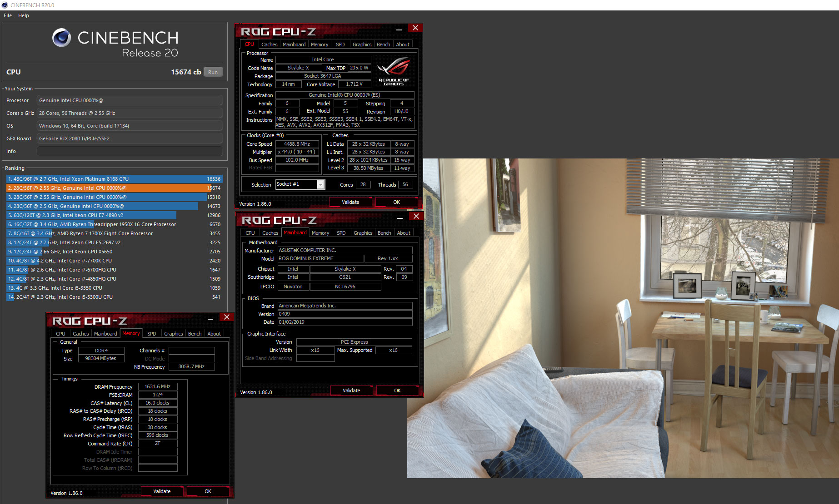Viewport: 839px width, 504px height.
Task: Click the 98304 MBytes memory size value
Action: (101, 358)
